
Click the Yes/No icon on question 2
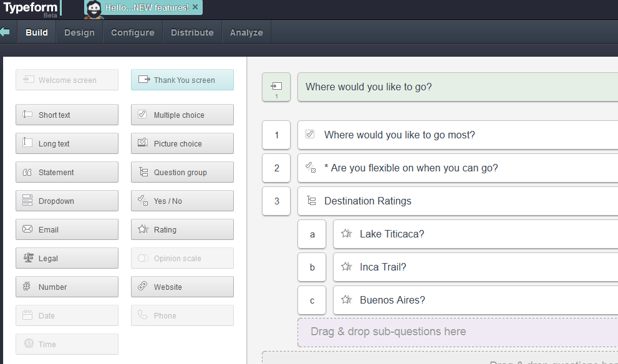[x=311, y=168]
